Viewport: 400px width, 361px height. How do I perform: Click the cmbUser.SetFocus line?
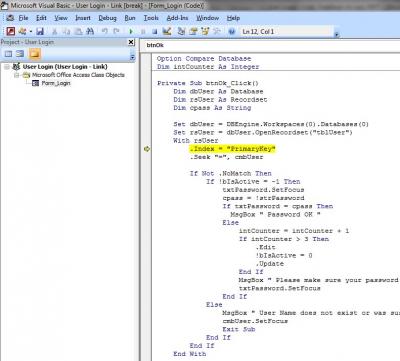pyautogui.click(x=255, y=321)
